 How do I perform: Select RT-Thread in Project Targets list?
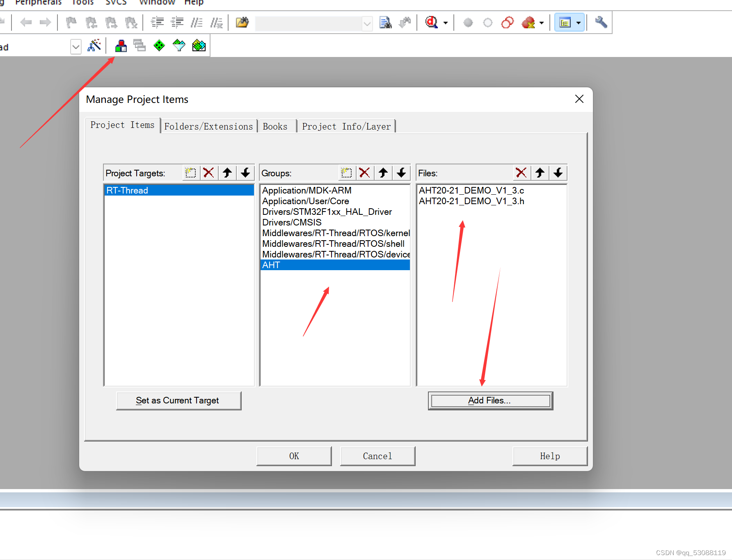179,190
